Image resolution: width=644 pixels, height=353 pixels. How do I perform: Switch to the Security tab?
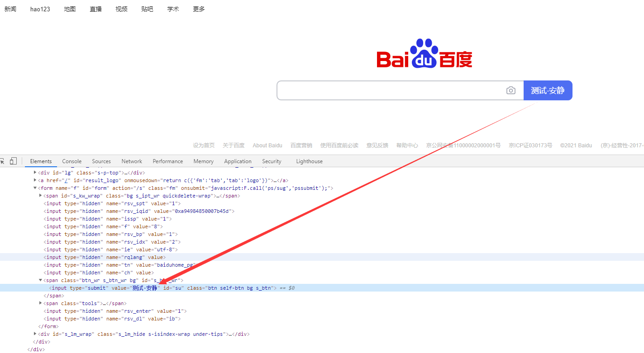pyautogui.click(x=272, y=161)
